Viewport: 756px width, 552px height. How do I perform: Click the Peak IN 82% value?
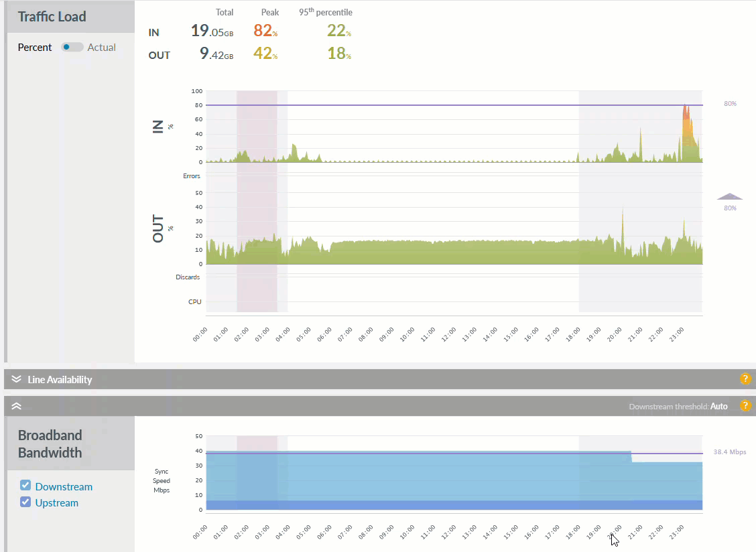coord(264,29)
